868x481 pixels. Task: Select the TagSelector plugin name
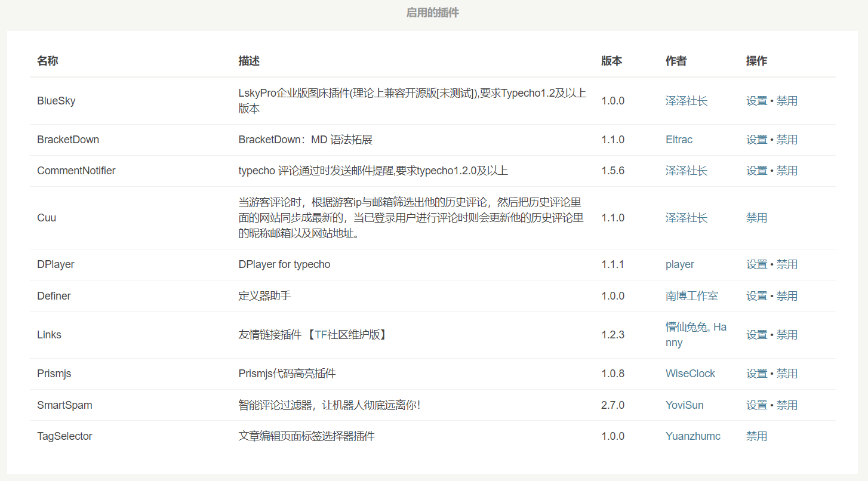click(64, 436)
